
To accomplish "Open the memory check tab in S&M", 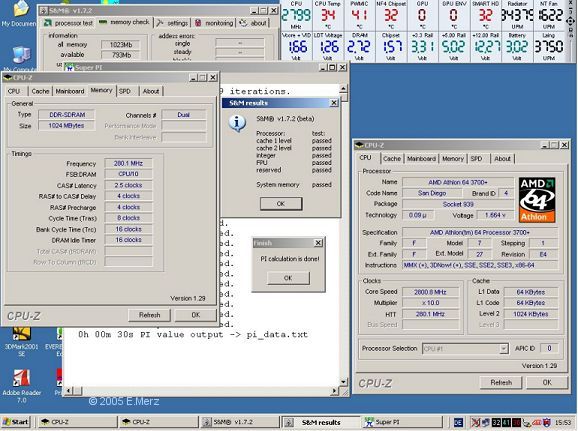I will (x=125, y=22).
